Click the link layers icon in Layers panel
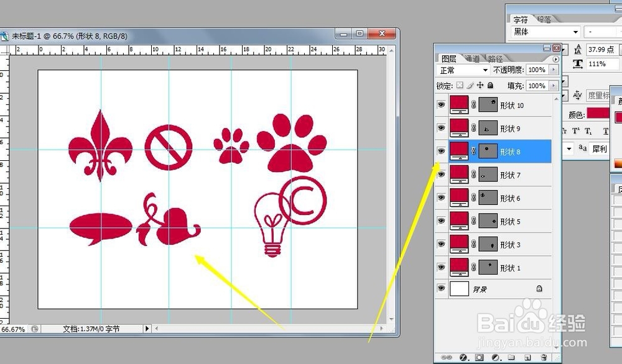This screenshot has height=364, width=622. tap(446, 357)
